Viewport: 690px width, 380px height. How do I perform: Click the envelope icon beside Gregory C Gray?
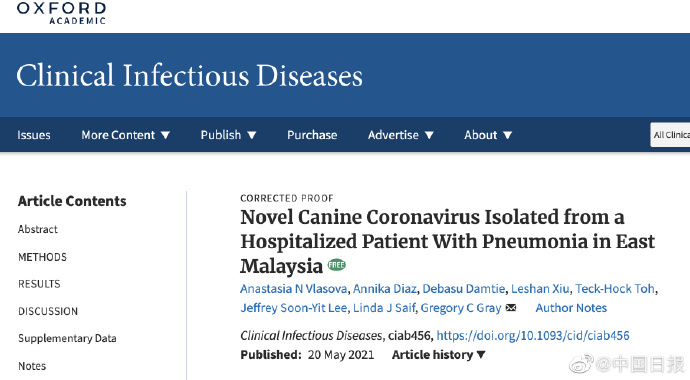[x=510, y=307]
